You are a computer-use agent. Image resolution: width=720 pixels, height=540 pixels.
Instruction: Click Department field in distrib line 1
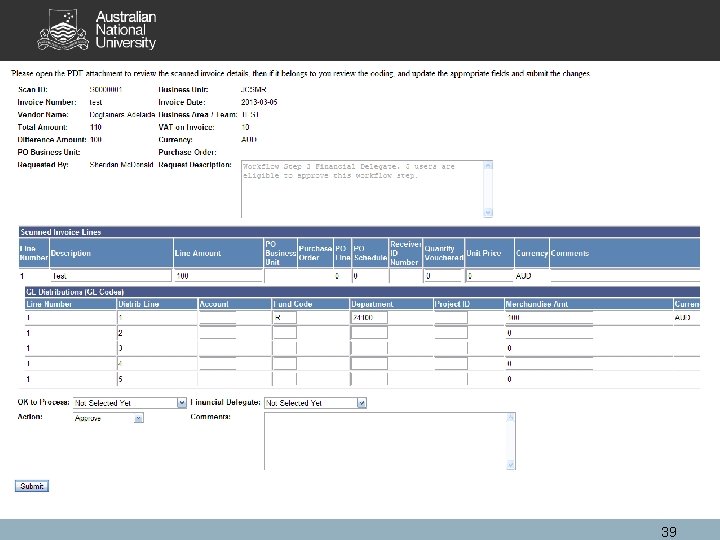click(369, 317)
